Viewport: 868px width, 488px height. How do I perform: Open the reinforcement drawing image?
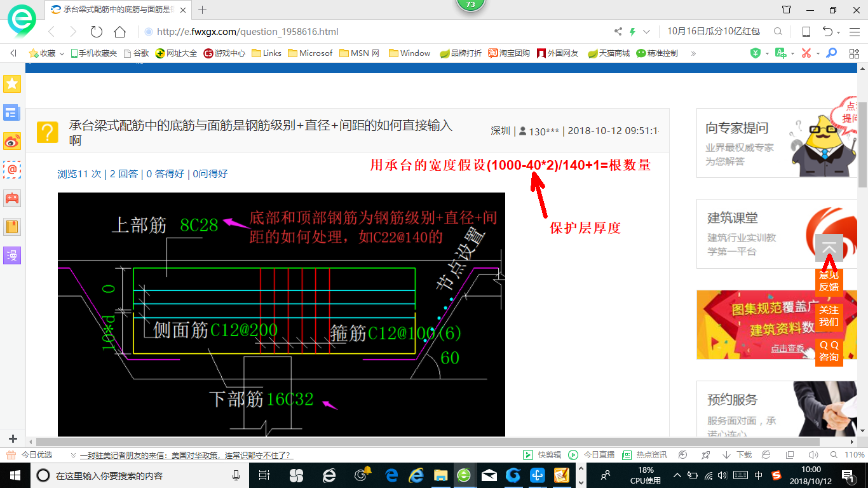pyautogui.click(x=281, y=315)
